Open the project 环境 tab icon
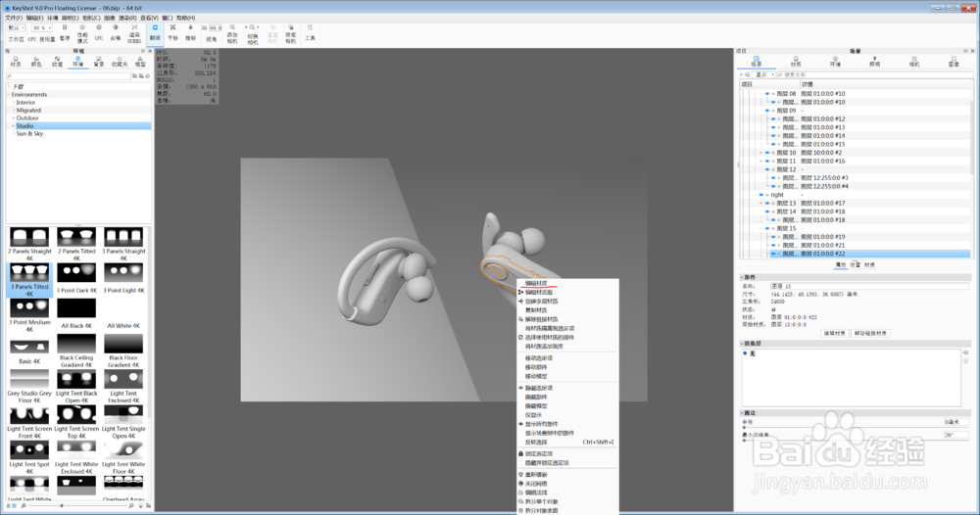The height and width of the screenshot is (515, 980). point(835,61)
